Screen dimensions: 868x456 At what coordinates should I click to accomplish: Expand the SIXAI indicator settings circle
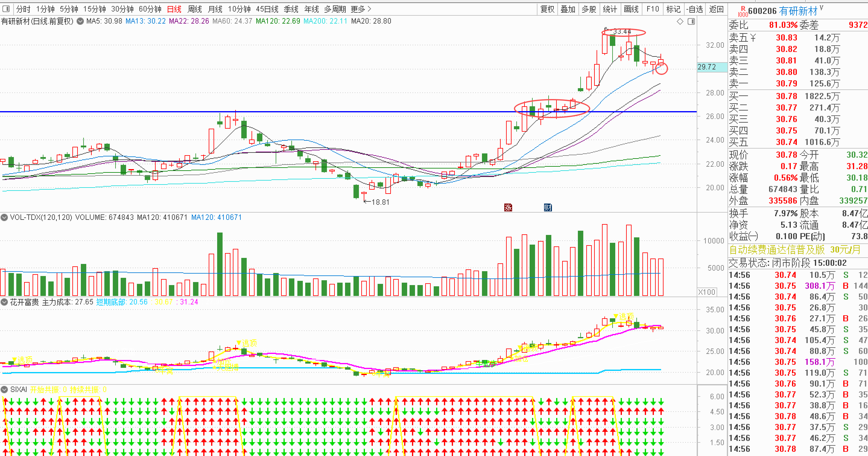(x=4, y=390)
